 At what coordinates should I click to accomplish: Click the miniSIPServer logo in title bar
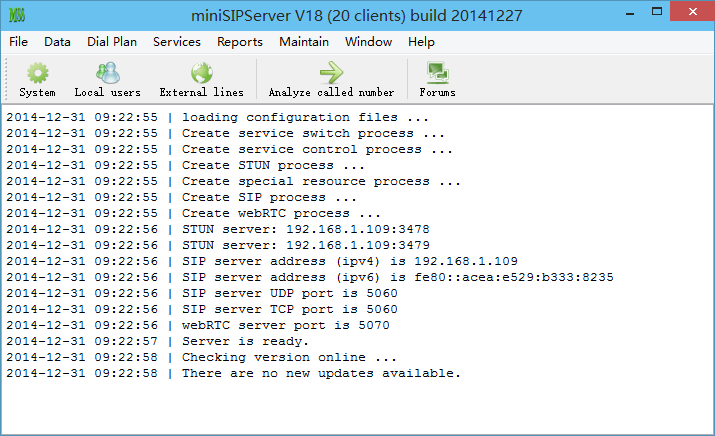(17, 15)
